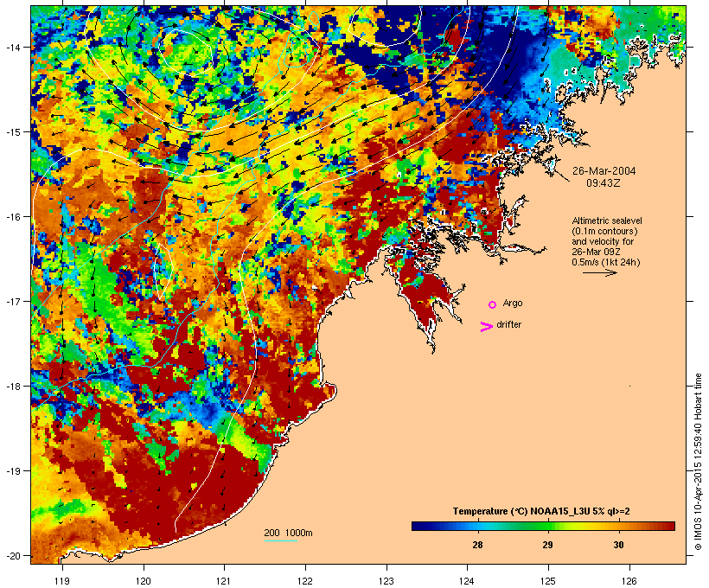Click the temperature color bar near 29
This screenshot has height=588, width=709.
coord(547,526)
